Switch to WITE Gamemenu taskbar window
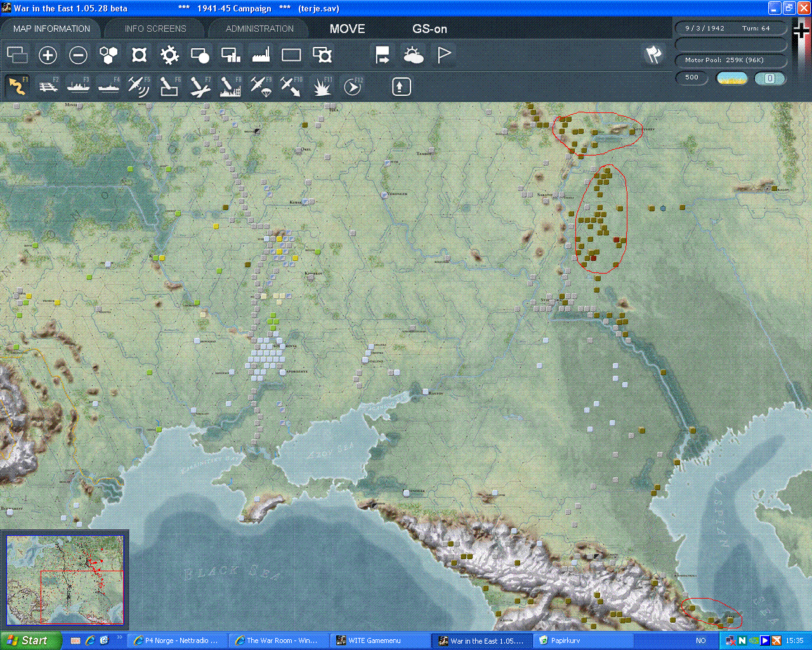The width and height of the screenshot is (812, 650). [379, 640]
